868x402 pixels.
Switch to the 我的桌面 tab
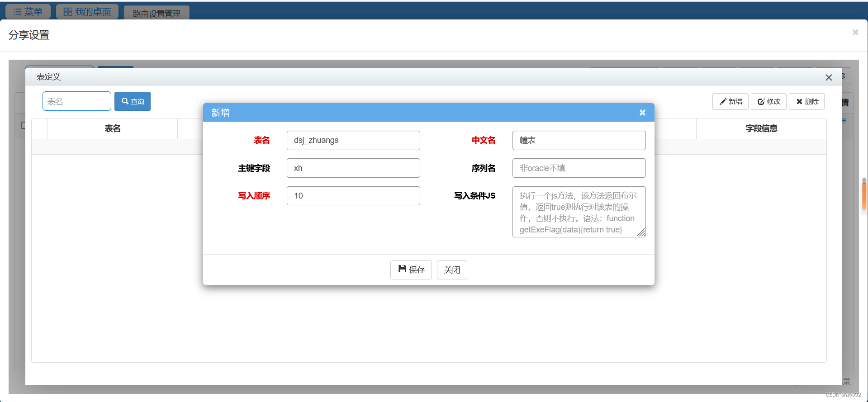coord(87,12)
